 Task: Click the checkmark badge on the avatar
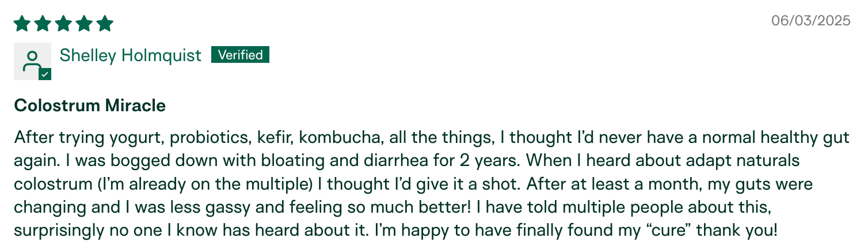(x=45, y=74)
